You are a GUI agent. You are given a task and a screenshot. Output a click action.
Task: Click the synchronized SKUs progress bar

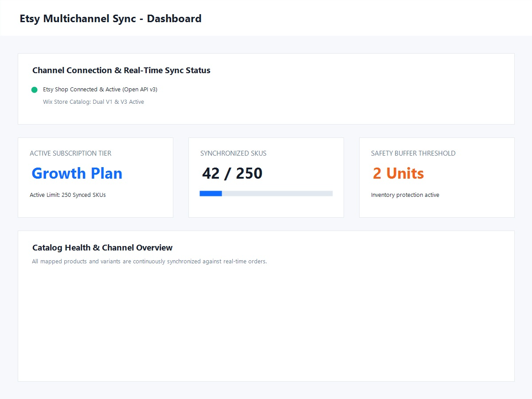(266, 193)
